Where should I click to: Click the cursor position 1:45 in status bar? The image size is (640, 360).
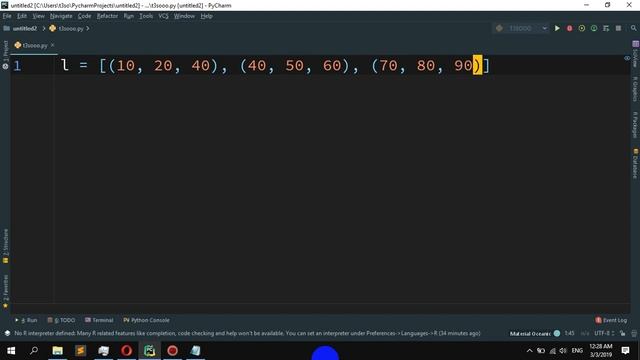click(x=569, y=333)
